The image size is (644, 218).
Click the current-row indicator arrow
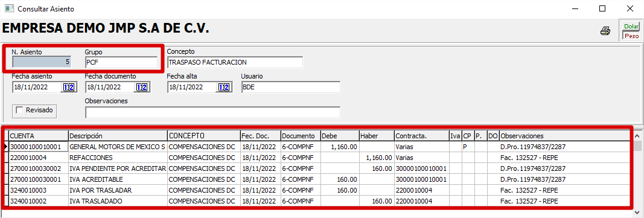click(6, 146)
